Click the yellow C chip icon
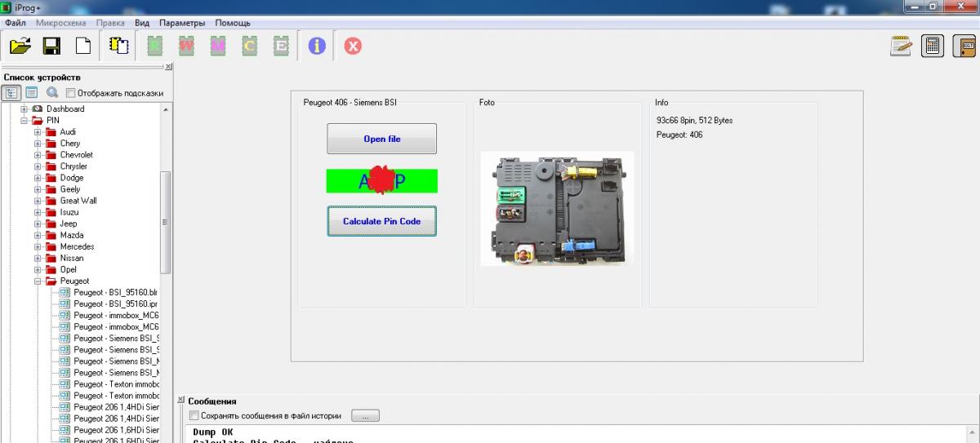 pyautogui.click(x=249, y=47)
